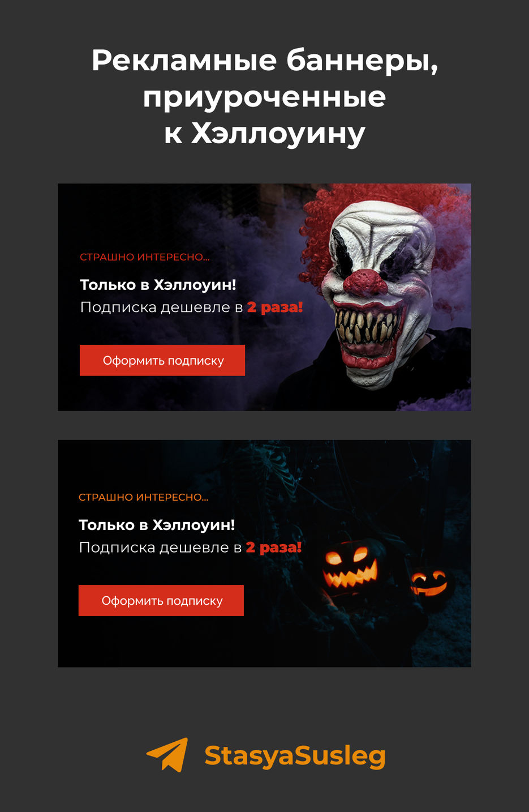Click the 'к Хэллоуину' heading line

265,134
